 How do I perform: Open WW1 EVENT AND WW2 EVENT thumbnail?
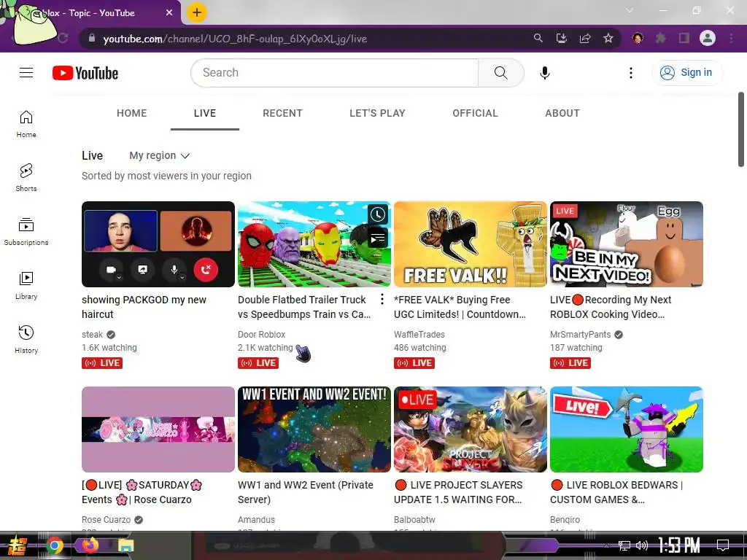314,429
